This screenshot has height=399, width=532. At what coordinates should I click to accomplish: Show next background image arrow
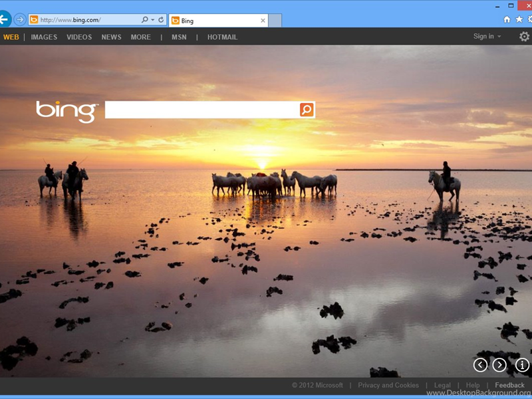[499, 364]
